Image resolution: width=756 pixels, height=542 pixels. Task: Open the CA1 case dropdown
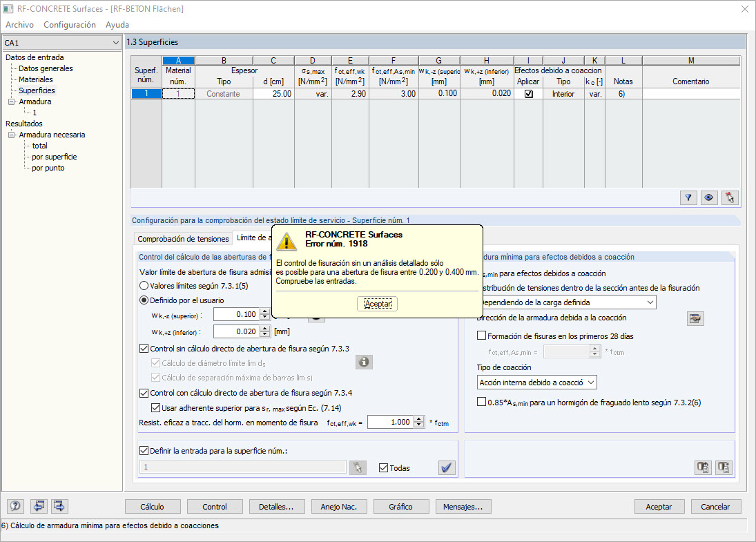(61, 43)
